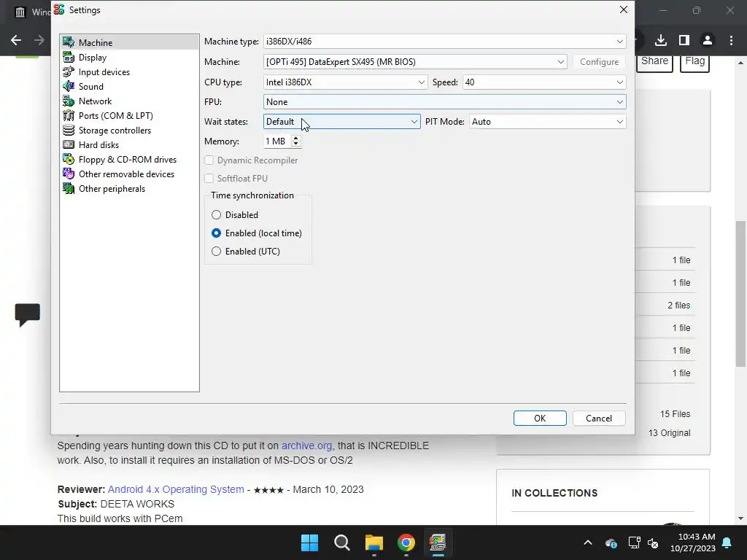
Task: Open Chrome downloads icon
Action: 661,41
